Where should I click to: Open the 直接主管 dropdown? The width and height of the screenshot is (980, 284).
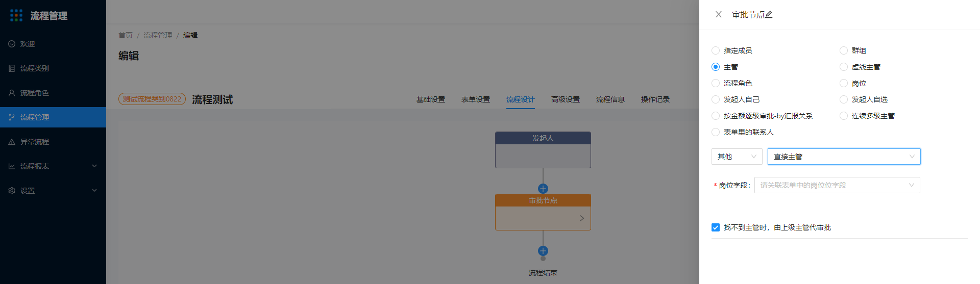click(x=844, y=157)
